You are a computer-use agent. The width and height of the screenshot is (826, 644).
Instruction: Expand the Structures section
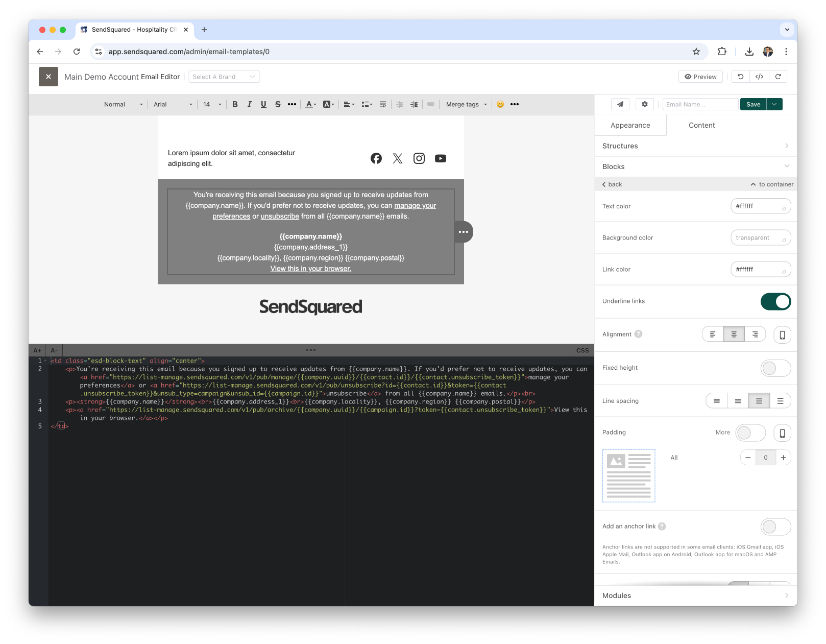click(x=696, y=146)
